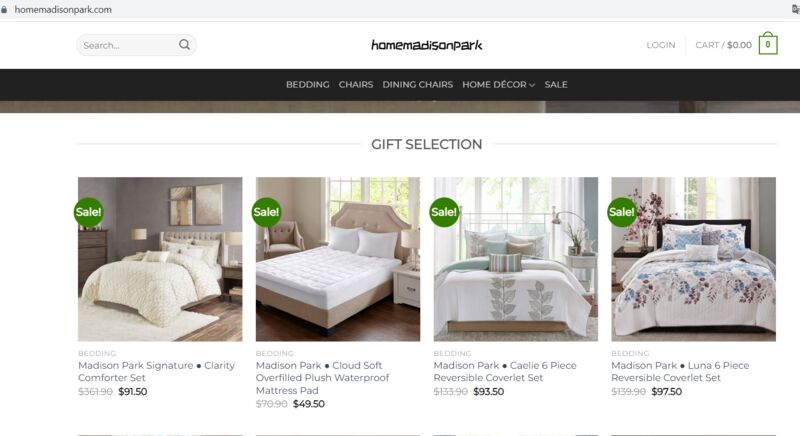Focus the Search input field
This screenshot has height=436, width=800.
[x=129, y=45]
